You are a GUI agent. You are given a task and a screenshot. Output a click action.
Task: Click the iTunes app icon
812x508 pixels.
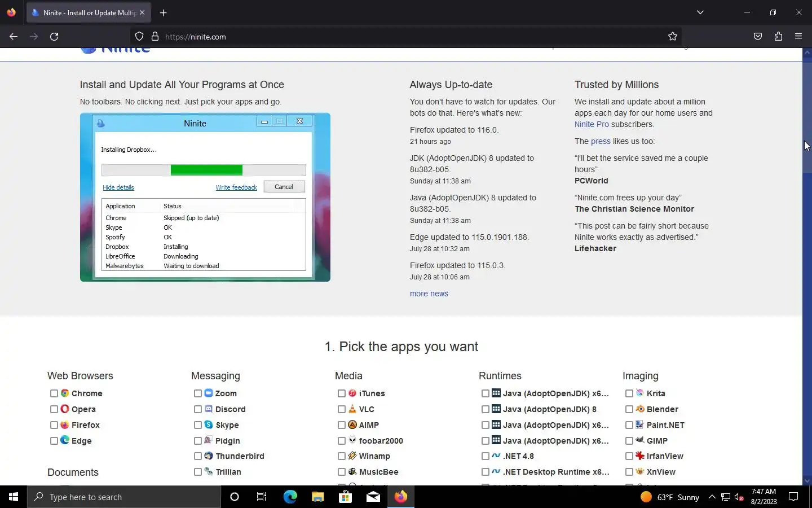[x=352, y=393]
